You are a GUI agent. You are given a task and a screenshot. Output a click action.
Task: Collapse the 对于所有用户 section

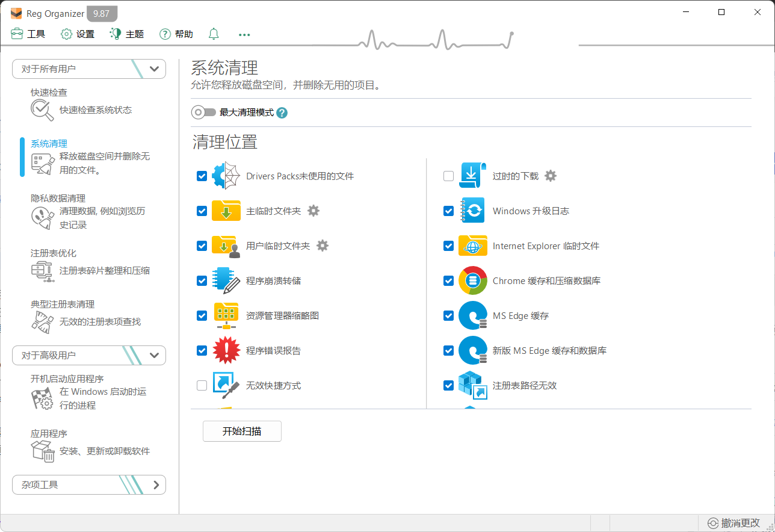click(89, 69)
